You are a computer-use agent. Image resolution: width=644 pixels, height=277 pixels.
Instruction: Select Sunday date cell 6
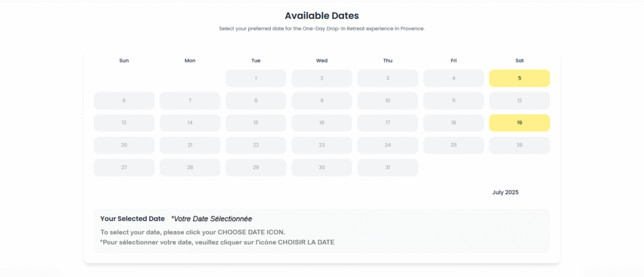tap(124, 100)
